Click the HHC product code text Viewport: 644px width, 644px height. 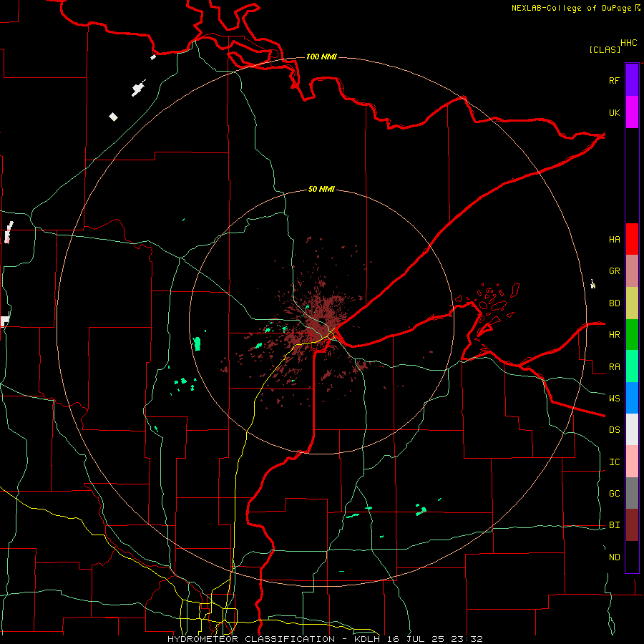(629, 43)
